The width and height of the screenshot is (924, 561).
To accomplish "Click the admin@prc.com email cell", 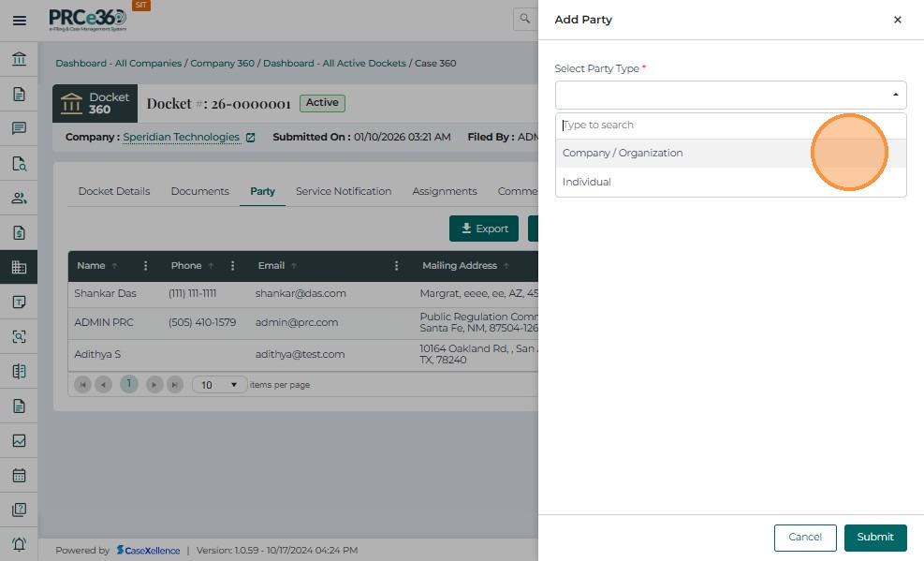I will (x=297, y=323).
